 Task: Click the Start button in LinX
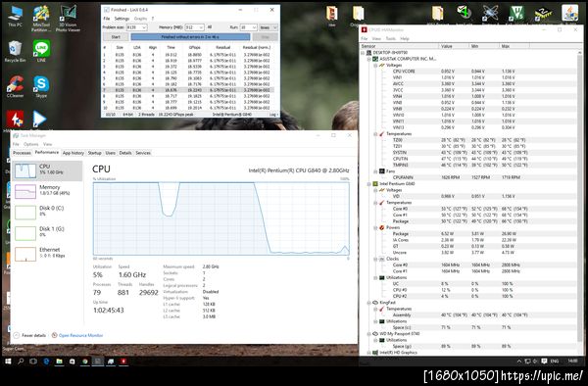[x=116, y=36]
